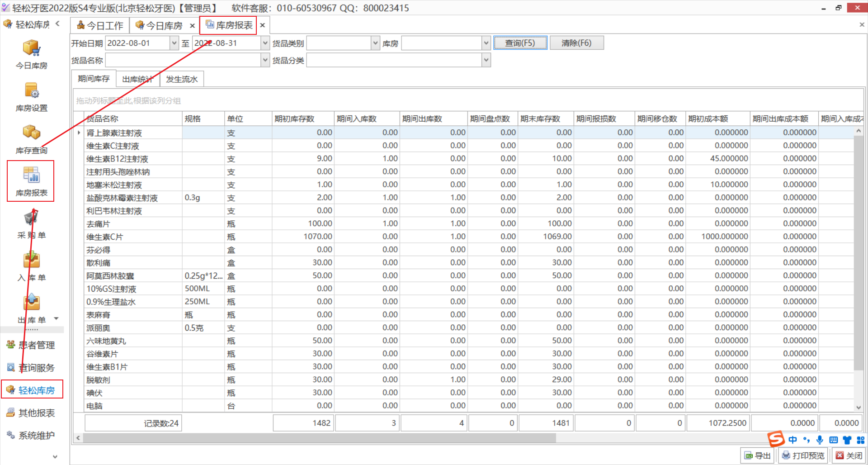Select 其他报表 in the sidebar
The width and height of the screenshot is (868, 465).
point(31,413)
